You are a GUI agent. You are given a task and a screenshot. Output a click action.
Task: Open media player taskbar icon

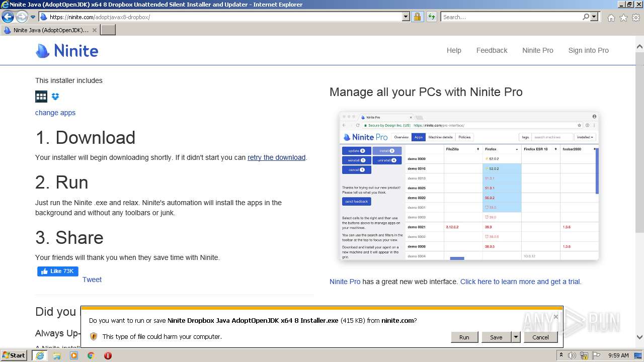(x=74, y=355)
